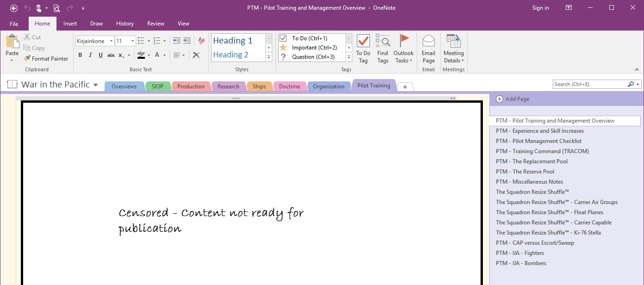Open Find Tags
This screenshot has width=644, height=285.
383,49
